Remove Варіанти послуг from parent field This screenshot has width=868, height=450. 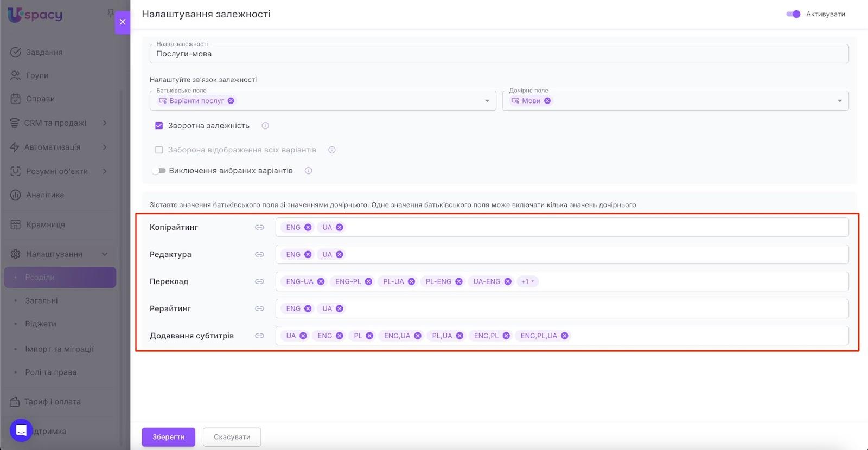231,101
